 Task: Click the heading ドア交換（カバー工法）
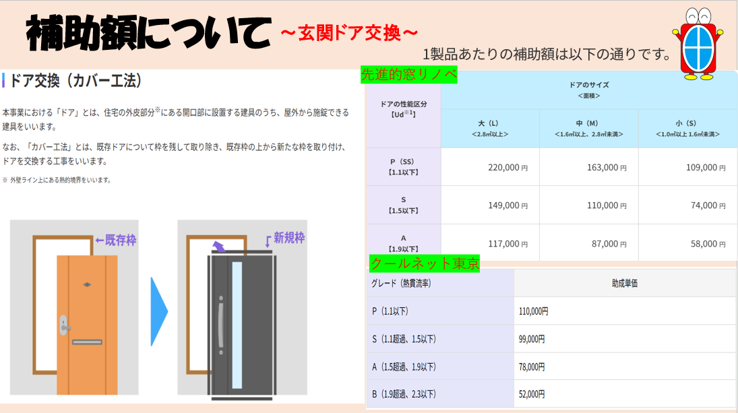pos(75,81)
